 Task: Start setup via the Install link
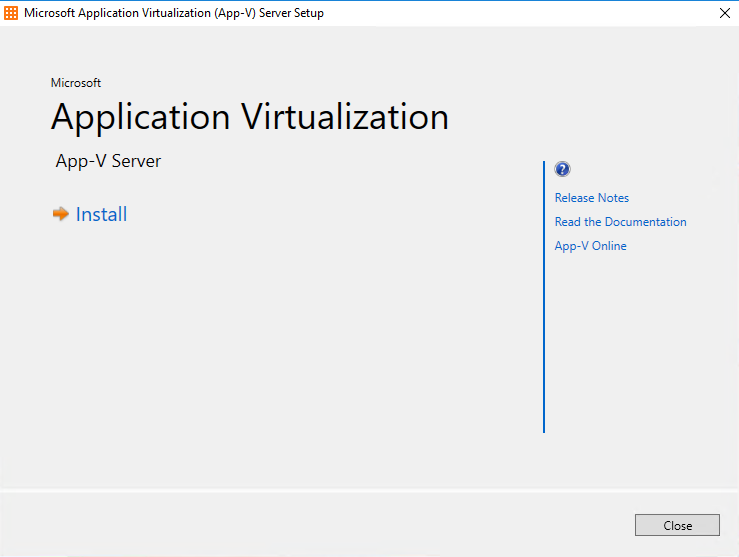click(101, 214)
